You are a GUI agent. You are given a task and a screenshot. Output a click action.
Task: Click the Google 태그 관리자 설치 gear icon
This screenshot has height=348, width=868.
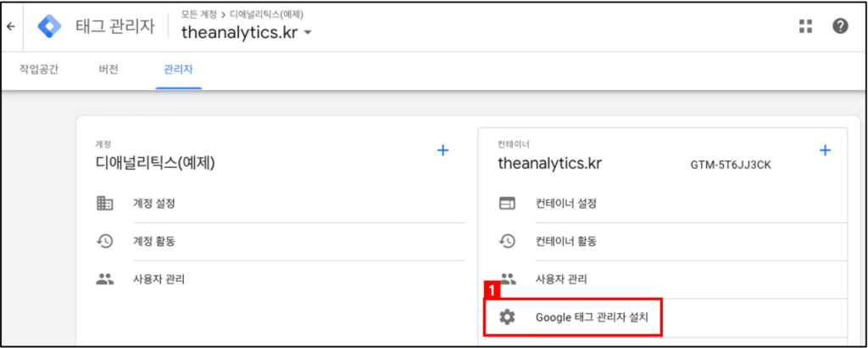click(x=507, y=317)
